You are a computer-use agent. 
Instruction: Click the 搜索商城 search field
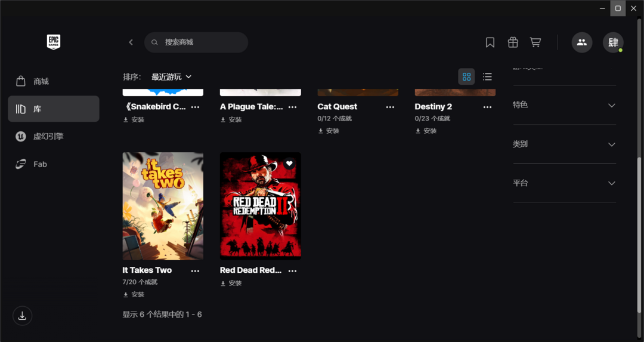(x=203, y=42)
